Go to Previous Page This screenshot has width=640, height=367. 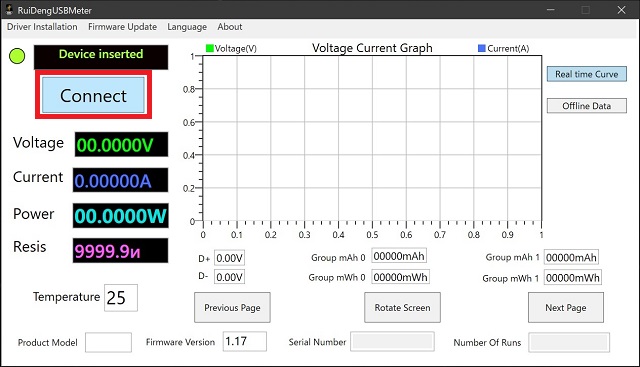click(x=232, y=307)
